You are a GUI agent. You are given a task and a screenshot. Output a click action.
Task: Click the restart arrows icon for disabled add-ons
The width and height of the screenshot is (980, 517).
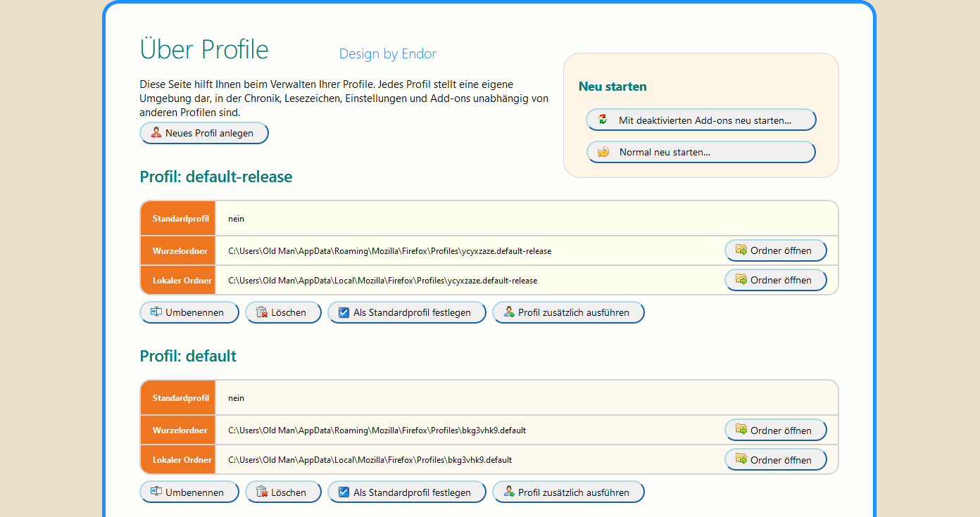(x=603, y=120)
